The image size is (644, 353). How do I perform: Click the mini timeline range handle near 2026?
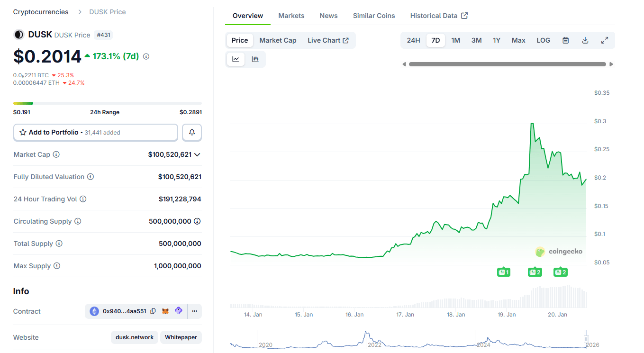tap(586, 339)
